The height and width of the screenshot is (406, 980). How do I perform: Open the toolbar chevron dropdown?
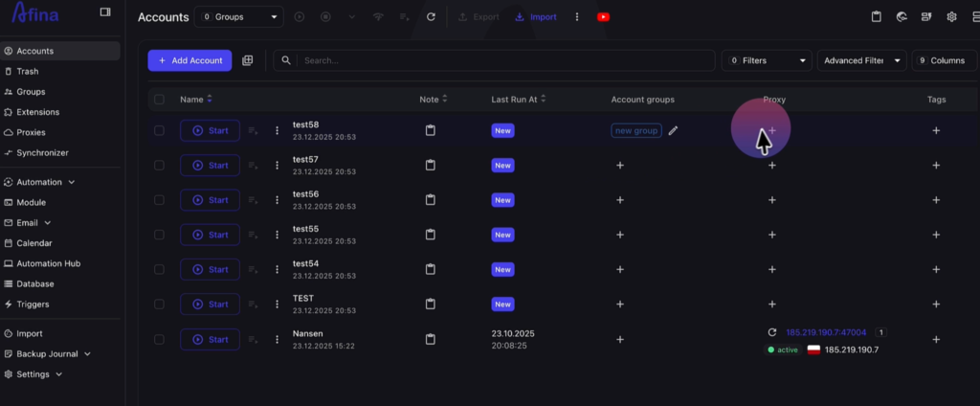352,17
